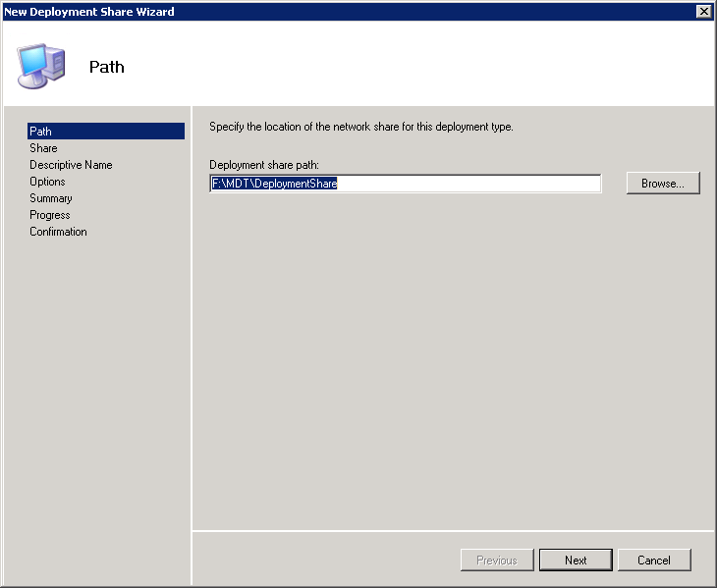The image size is (717, 588).
Task: Go to the Share step
Action: [43, 148]
